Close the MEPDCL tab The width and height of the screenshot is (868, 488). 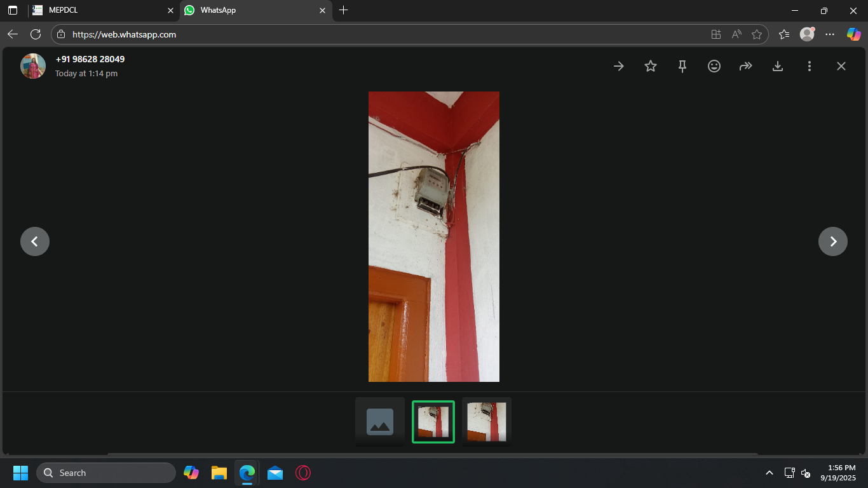(170, 10)
